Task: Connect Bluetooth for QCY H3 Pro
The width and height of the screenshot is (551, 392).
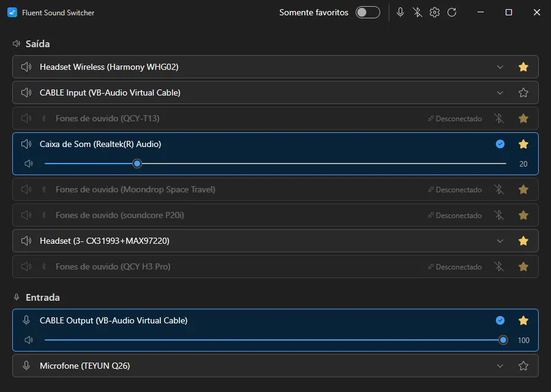Action: tap(499, 266)
